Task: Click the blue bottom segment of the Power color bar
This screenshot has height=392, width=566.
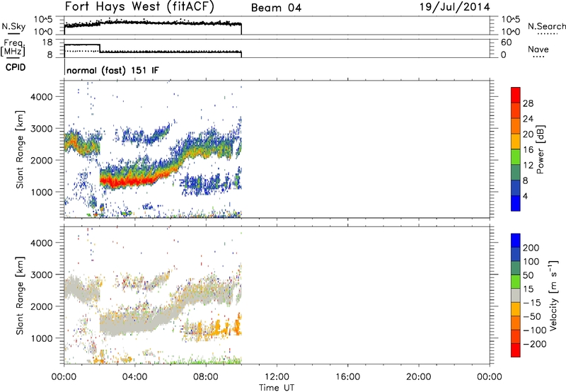Action: coord(516,203)
